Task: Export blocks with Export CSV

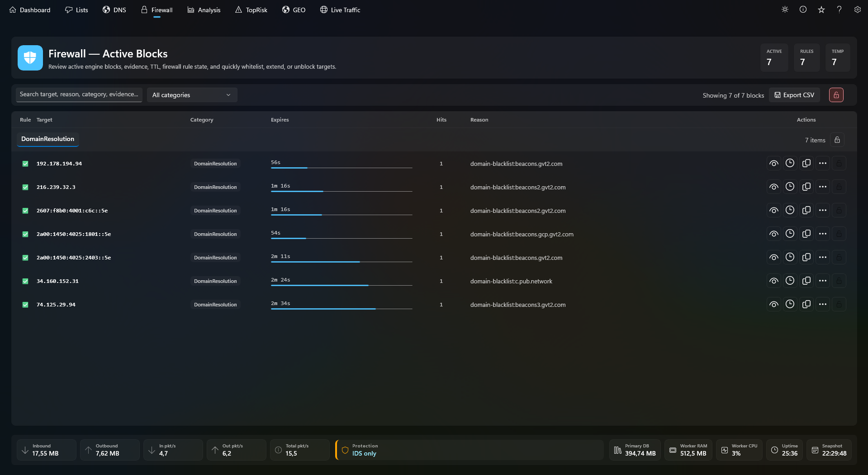Action: pos(794,95)
